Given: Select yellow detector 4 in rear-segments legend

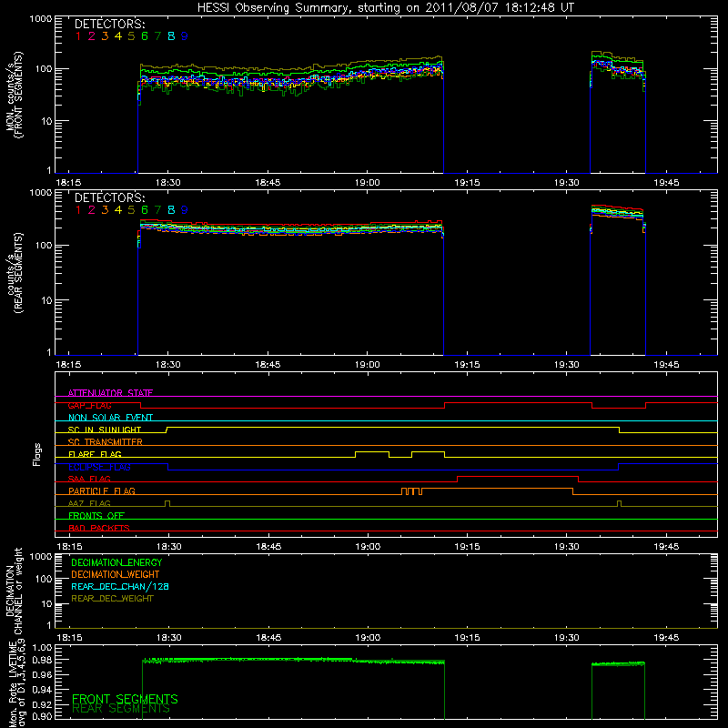Looking at the screenshot, I should 118,210.
